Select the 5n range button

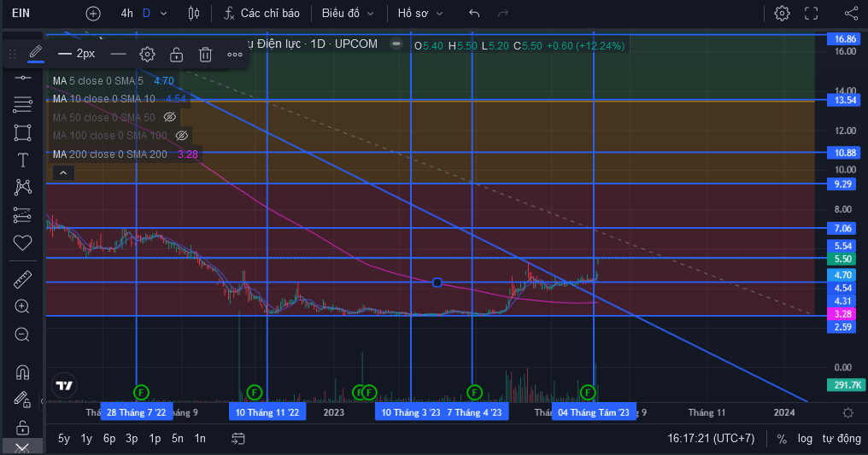click(177, 439)
